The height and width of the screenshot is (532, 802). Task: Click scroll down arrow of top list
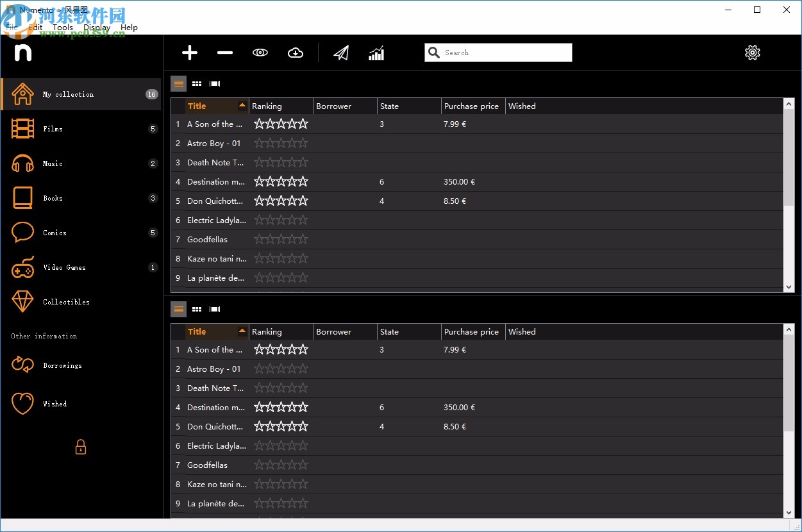coord(789,287)
